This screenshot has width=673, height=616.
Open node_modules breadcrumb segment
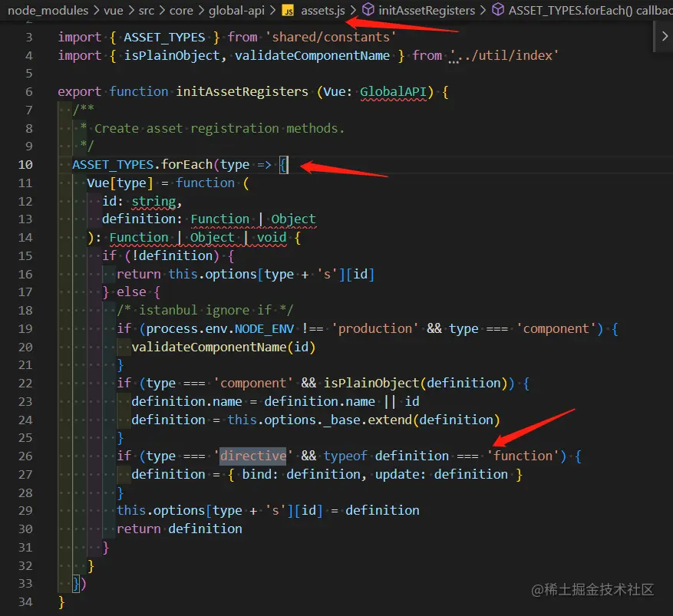click(x=48, y=10)
